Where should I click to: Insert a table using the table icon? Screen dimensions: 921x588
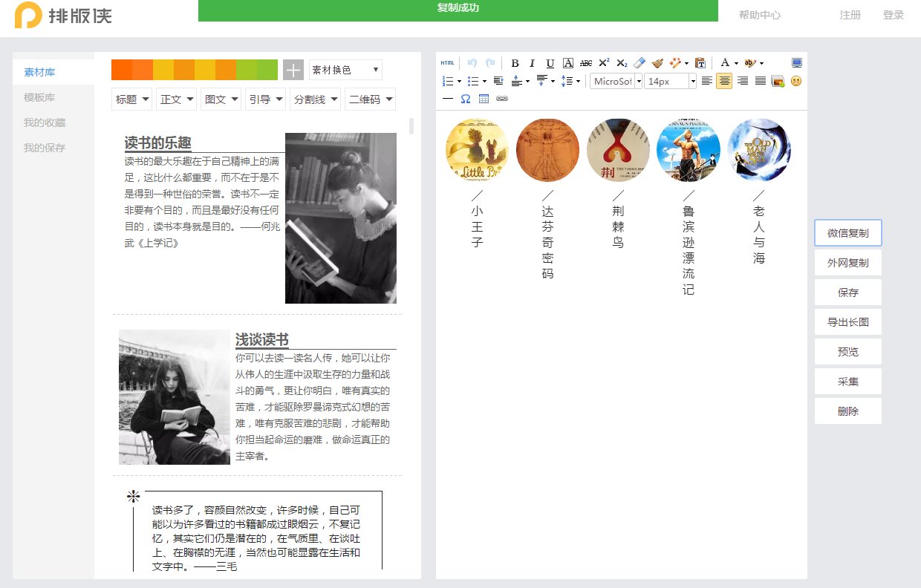click(x=484, y=99)
